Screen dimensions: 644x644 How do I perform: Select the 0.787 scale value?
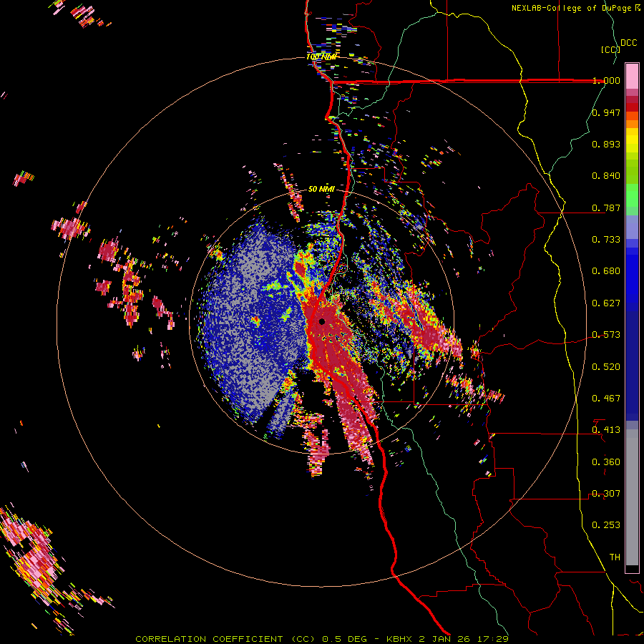pyautogui.click(x=606, y=208)
